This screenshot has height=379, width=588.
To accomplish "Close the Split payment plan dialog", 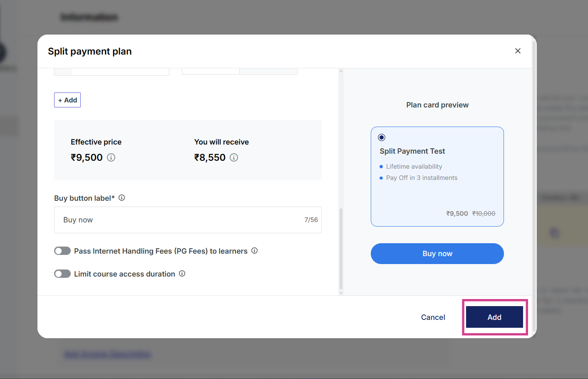I will click(518, 51).
